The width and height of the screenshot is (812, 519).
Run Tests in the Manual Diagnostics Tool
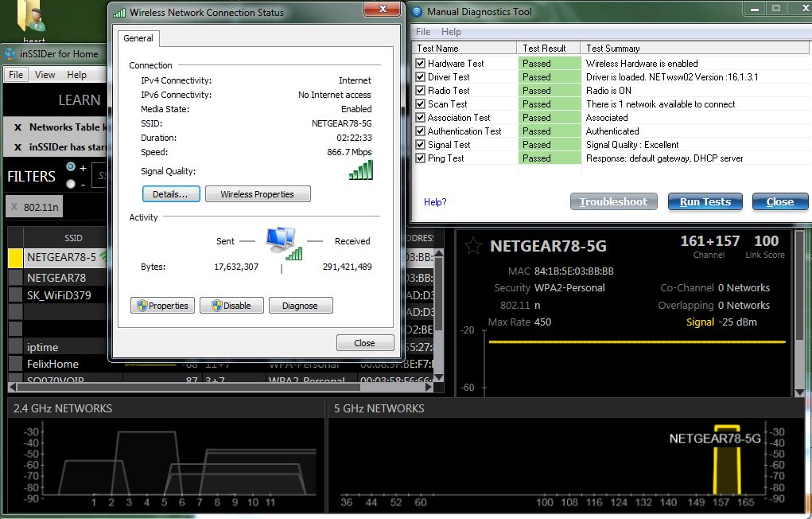coord(705,201)
